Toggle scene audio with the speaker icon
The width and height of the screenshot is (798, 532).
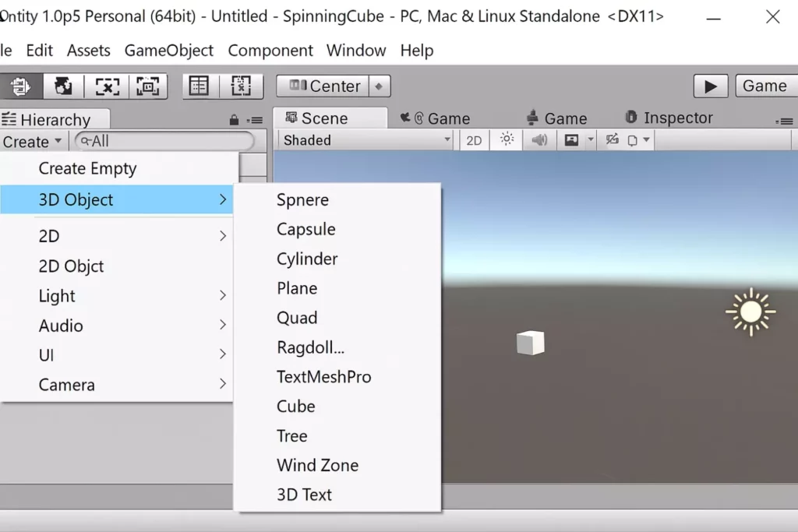point(539,139)
